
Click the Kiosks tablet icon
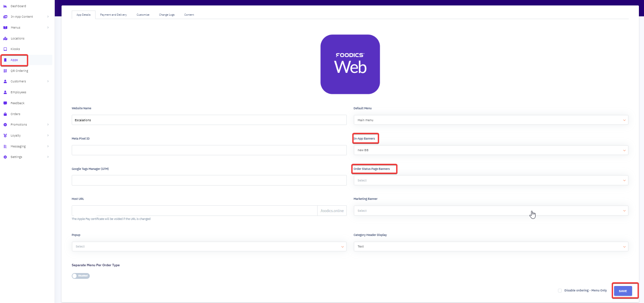[x=5, y=49]
